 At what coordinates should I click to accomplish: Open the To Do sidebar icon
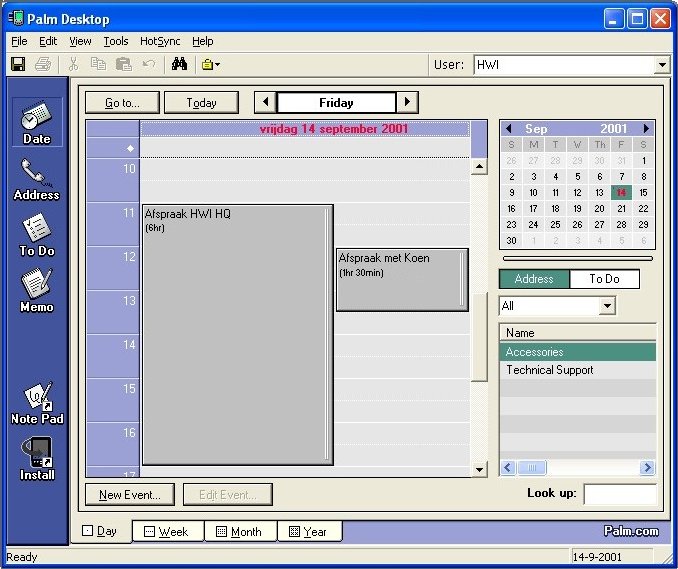click(x=37, y=235)
